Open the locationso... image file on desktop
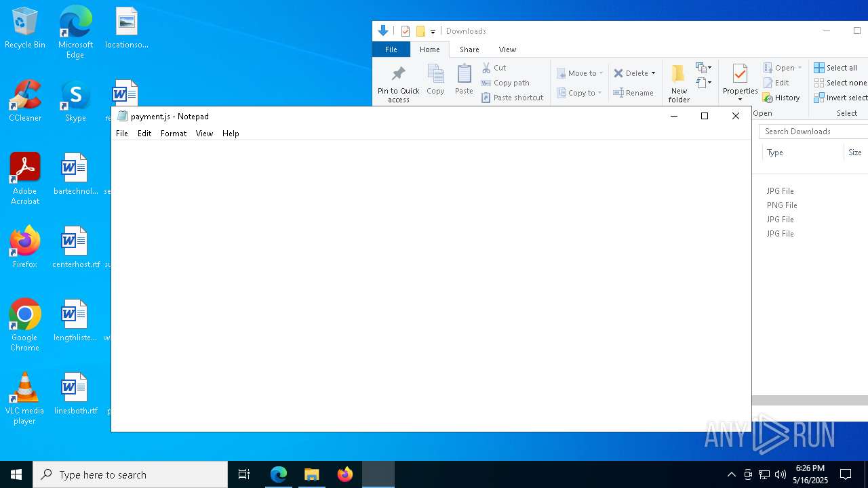This screenshot has height=488, width=868. [x=126, y=28]
